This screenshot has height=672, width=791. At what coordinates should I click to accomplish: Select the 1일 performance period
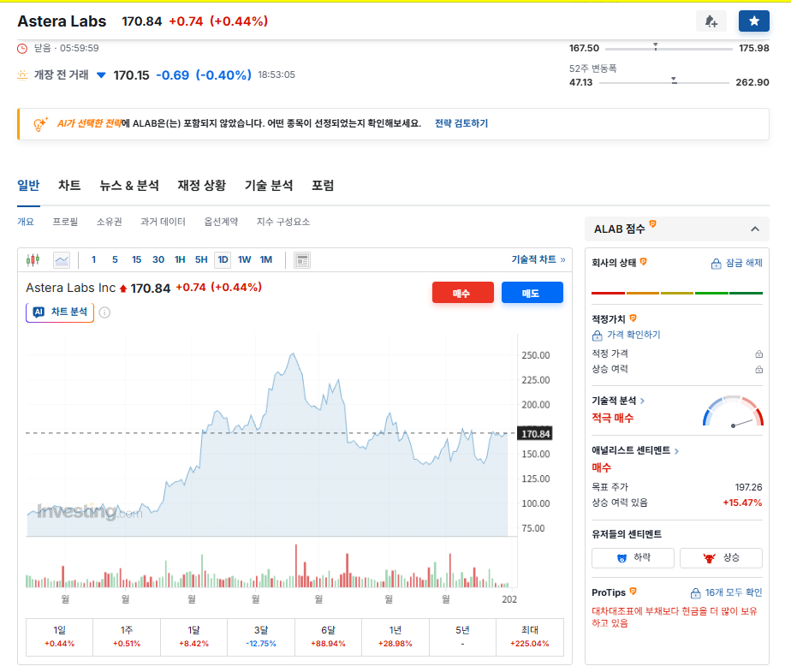60,637
